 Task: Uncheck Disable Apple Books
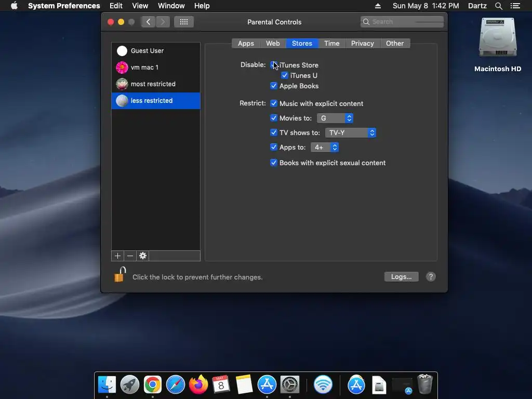click(x=273, y=86)
